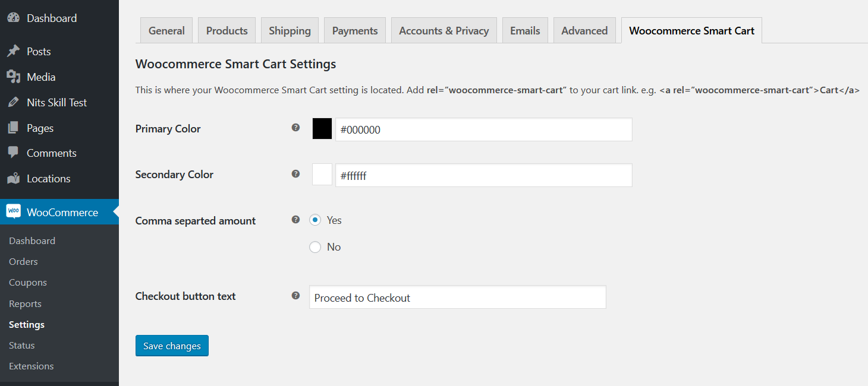Click the Pages icon in sidebar

pos(13,128)
